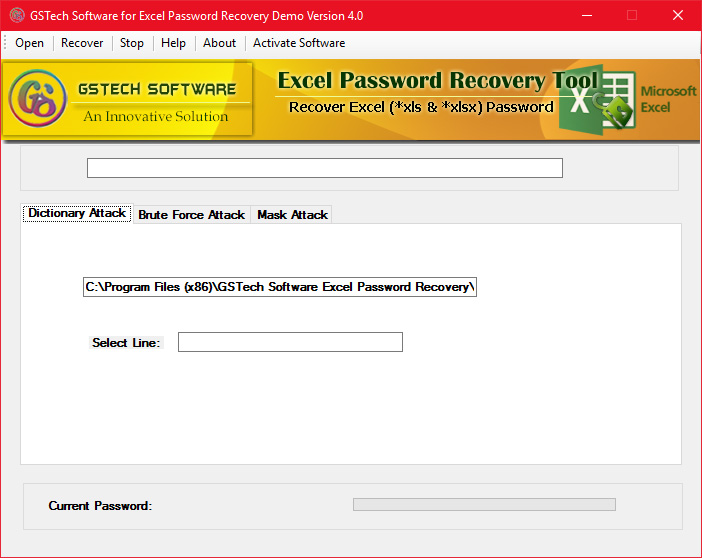The width and height of the screenshot is (702, 558).
Task: Click the Excel Password Recovery Tool heading
Action: coord(437,81)
